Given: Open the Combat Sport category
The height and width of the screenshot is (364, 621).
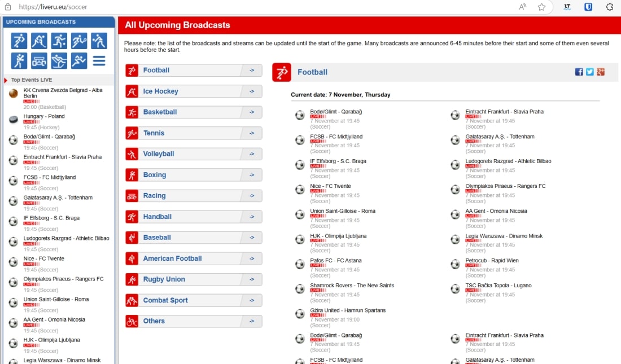Looking at the screenshot, I should point(194,301).
